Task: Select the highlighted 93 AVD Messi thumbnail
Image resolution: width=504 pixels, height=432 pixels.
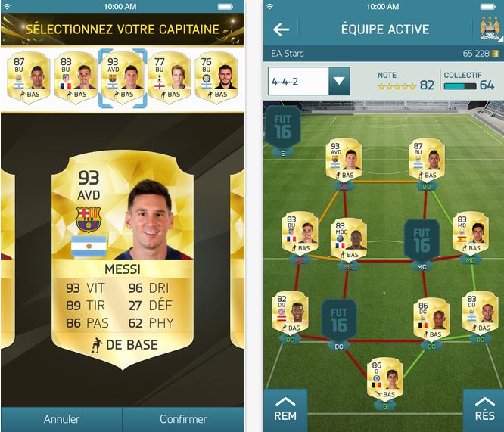Action: [123, 77]
